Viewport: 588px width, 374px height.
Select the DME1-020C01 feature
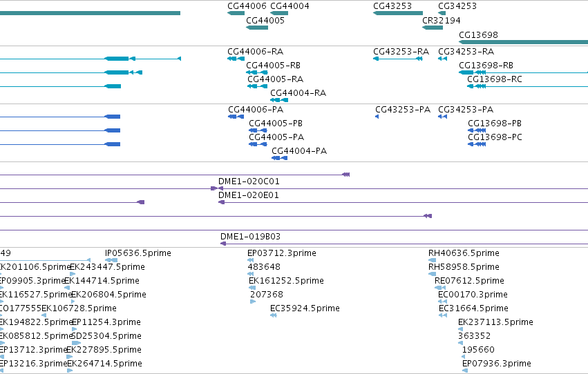click(x=249, y=181)
